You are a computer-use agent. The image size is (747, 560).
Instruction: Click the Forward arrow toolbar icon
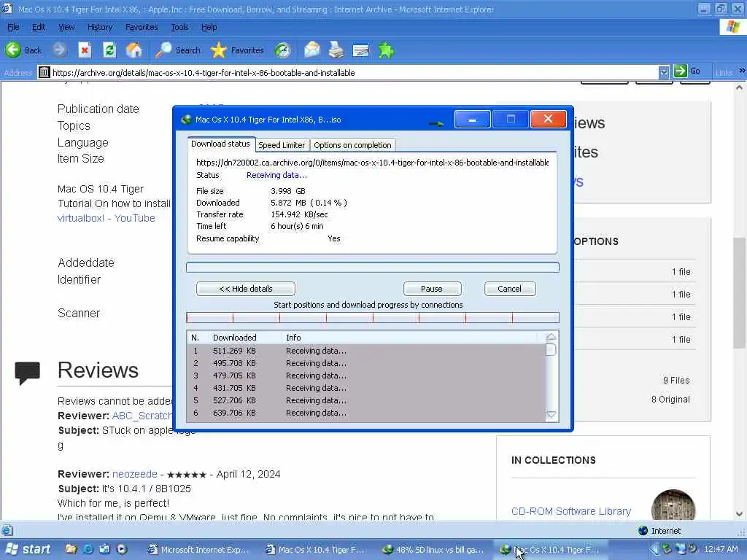[60, 50]
